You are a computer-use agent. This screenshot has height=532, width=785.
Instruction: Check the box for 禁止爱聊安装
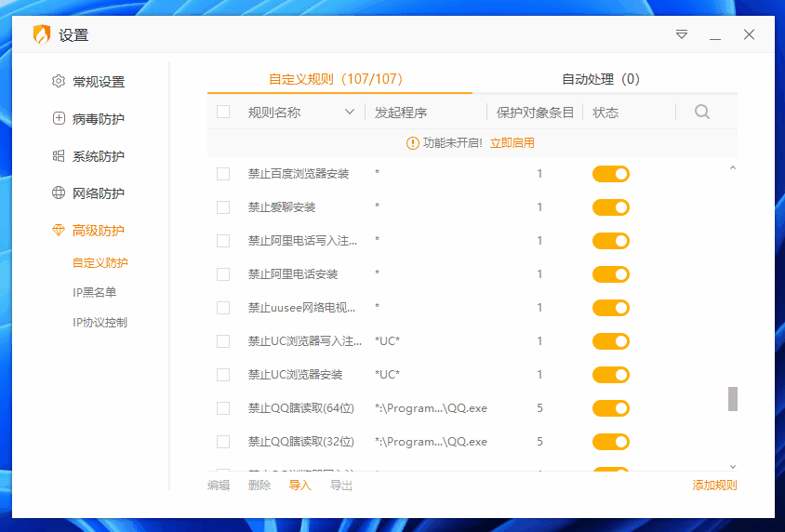click(x=223, y=207)
